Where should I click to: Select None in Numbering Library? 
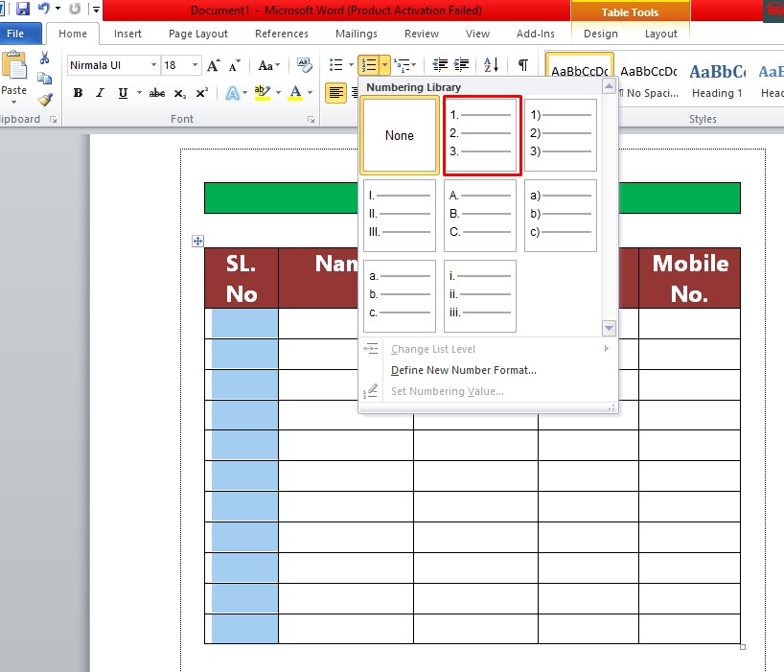click(x=400, y=135)
